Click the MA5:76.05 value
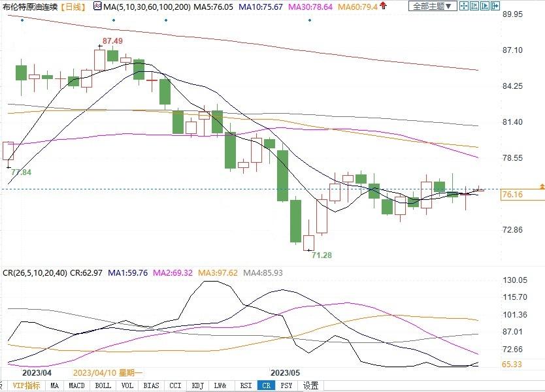Image resolution: width=545 pixels, height=392 pixels. tap(213, 7)
